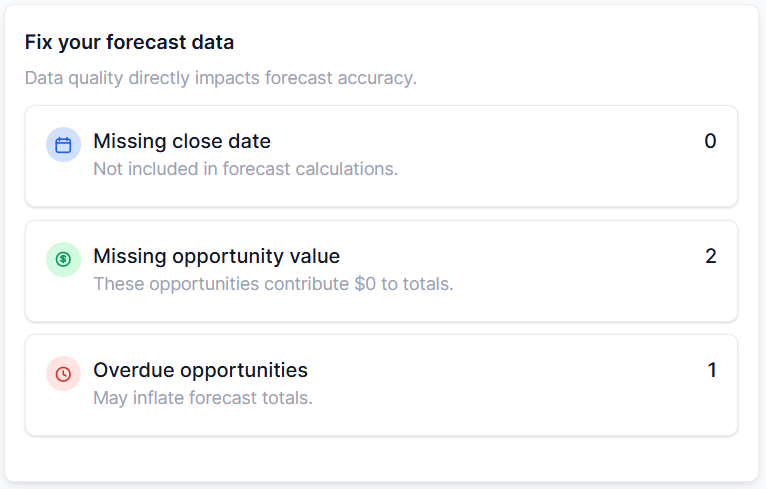Click 'These opportunities contribute $0 to totals' text
Image resolution: width=766 pixels, height=489 pixels.
273,284
